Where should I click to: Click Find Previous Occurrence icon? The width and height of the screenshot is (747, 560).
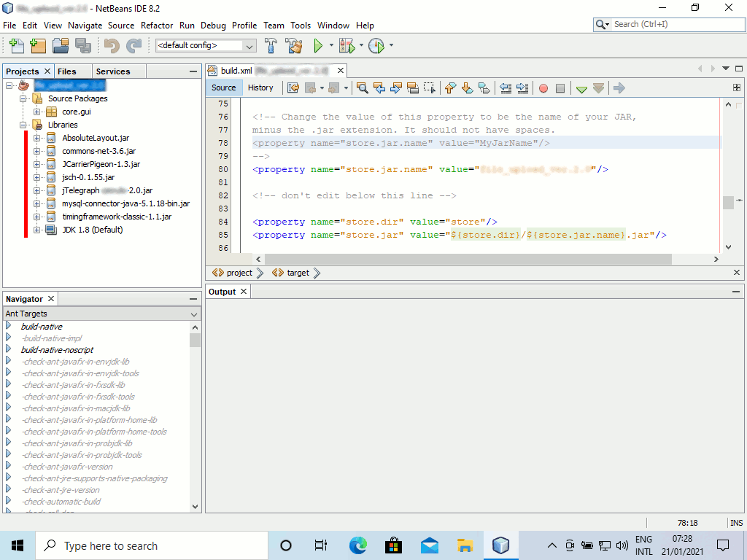point(379,88)
